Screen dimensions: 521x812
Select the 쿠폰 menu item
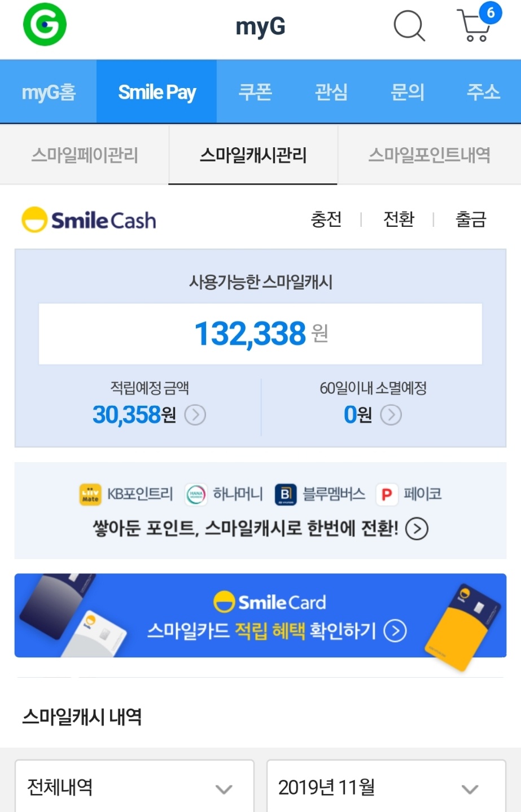point(255,91)
